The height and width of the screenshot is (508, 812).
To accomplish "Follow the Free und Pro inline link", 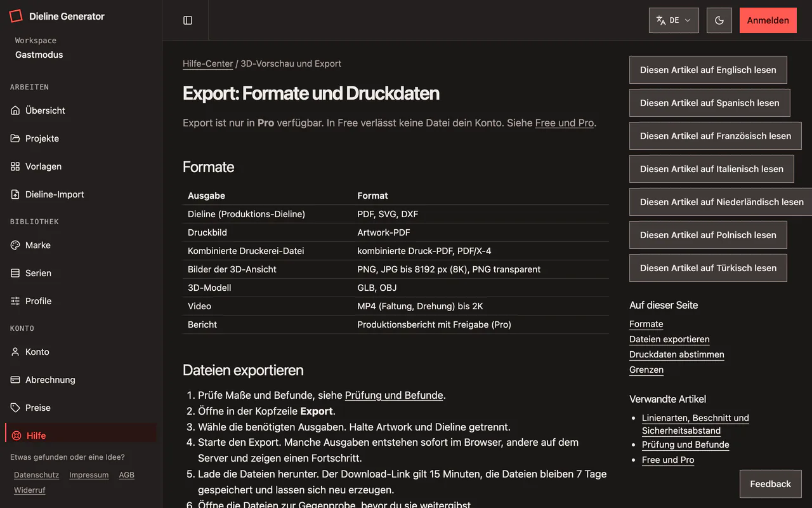I will [x=565, y=123].
